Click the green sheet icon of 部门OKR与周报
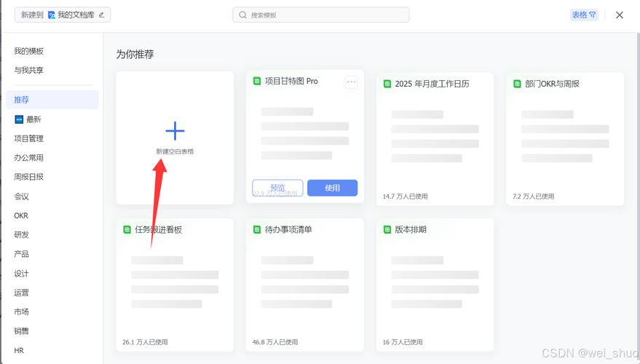640x364 pixels. click(517, 84)
